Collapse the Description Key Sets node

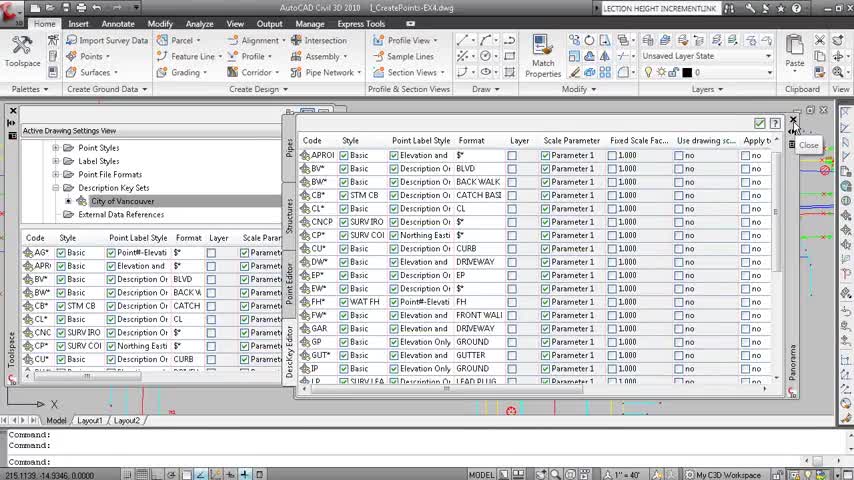(56, 188)
